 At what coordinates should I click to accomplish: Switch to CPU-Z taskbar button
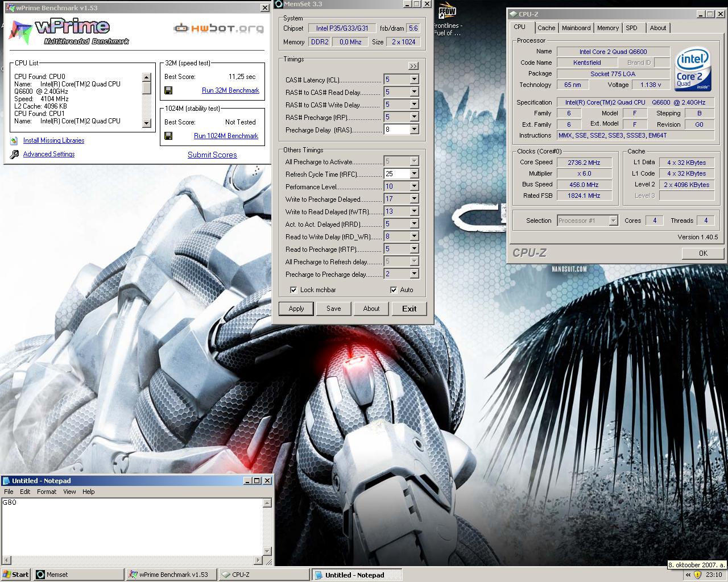pyautogui.click(x=264, y=575)
